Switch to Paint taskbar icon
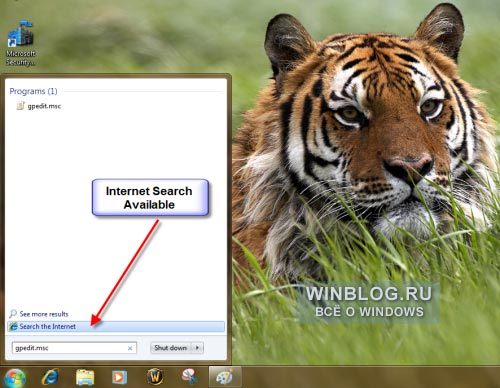This screenshot has height=388, width=500. (225, 377)
